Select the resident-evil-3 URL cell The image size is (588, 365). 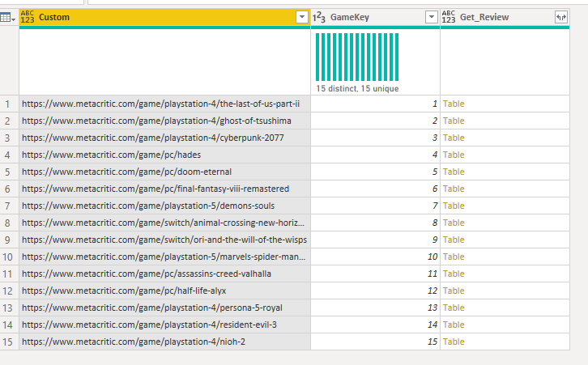165,325
